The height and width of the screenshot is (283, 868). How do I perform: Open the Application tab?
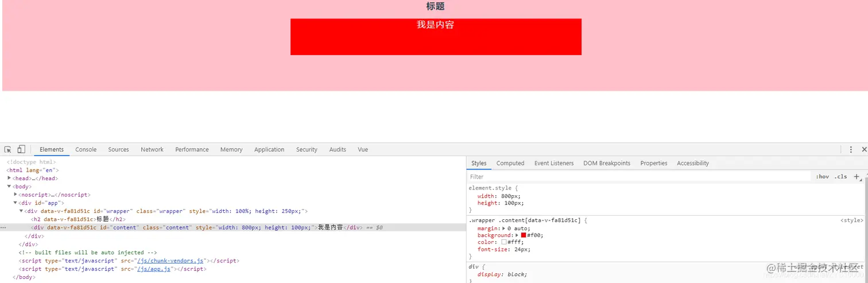[x=269, y=149]
